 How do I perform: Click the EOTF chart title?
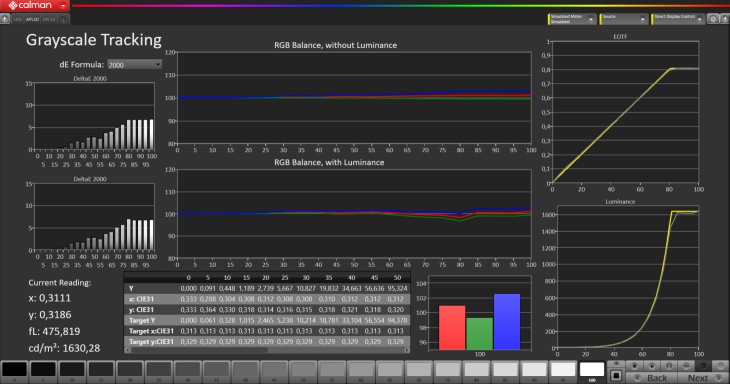point(620,36)
